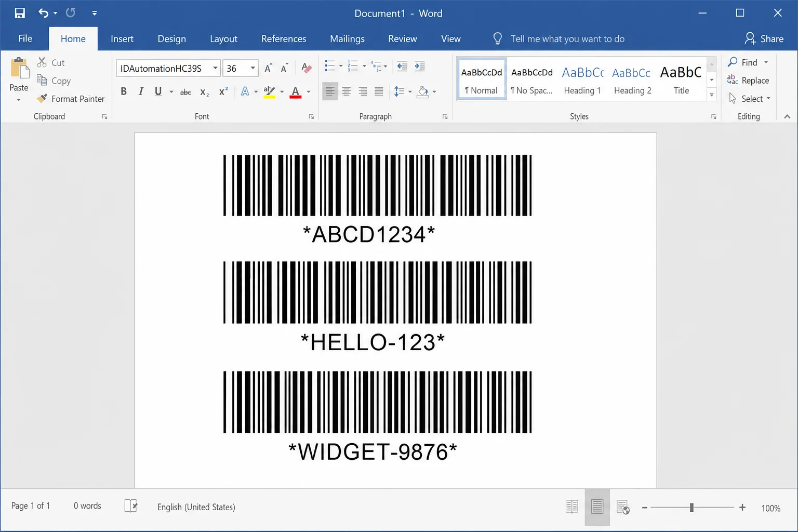The image size is (798, 532).
Task: Decrease font size with Shrink Font
Action: (x=284, y=68)
